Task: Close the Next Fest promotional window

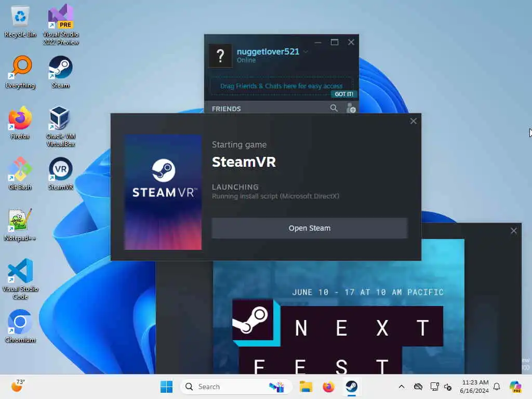Action: click(513, 231)
